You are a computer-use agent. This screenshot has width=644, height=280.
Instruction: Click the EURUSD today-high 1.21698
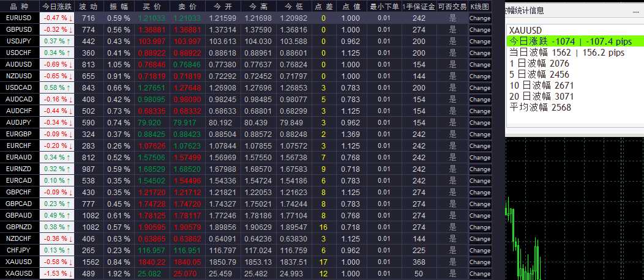pos(258,18)
